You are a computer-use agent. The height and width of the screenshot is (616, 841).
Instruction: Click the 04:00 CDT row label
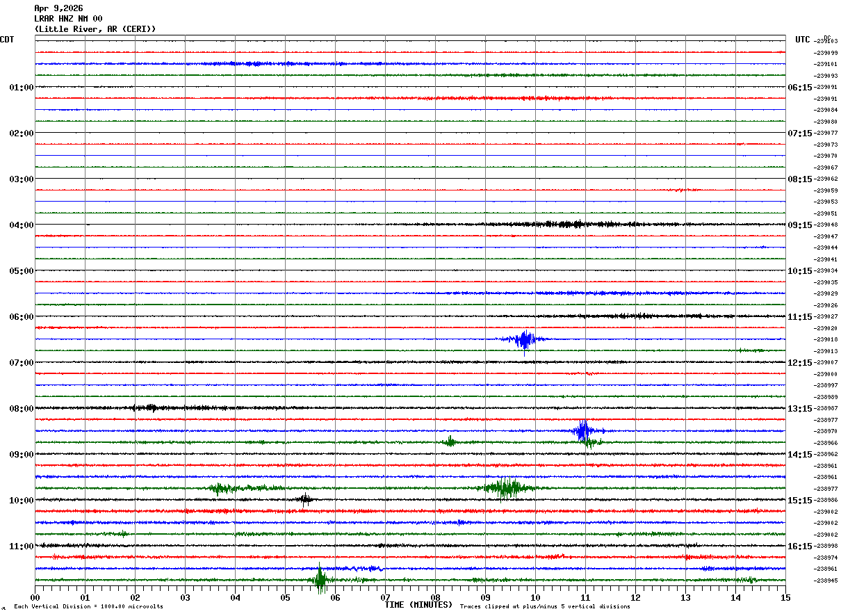(x=22, y=225)
